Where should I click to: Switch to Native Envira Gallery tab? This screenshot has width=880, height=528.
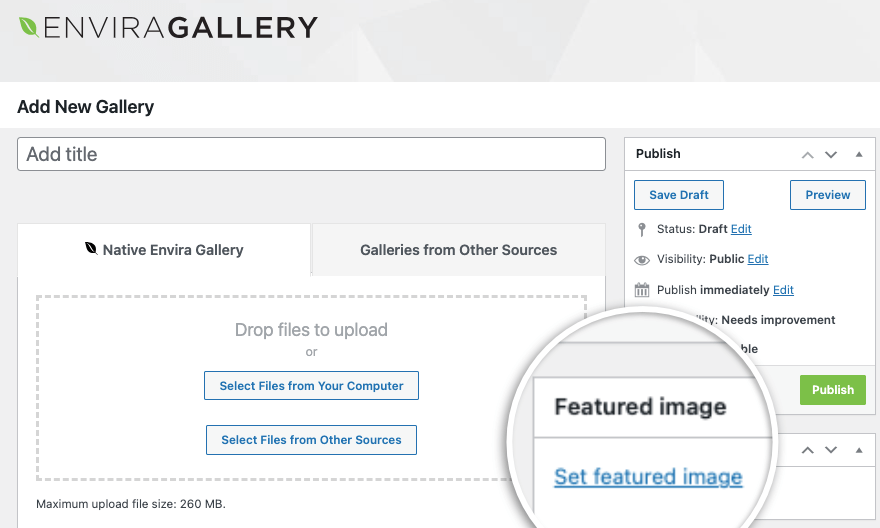point(164,250)
